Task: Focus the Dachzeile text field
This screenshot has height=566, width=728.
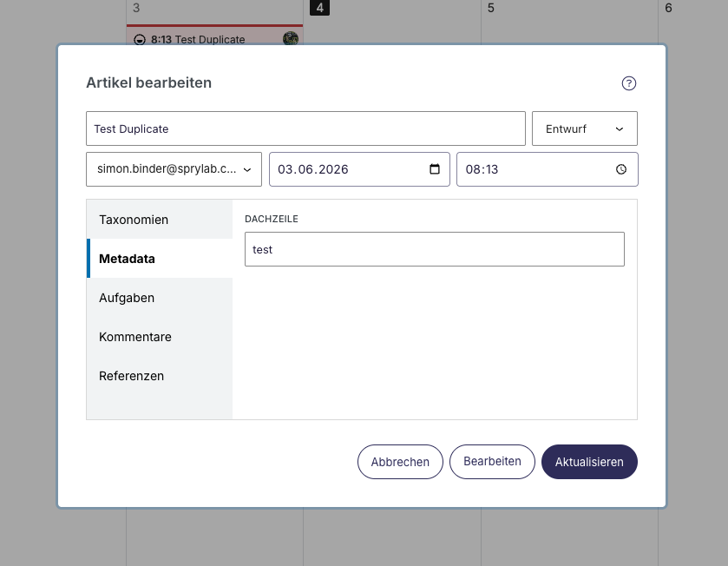Action: (x=435, y=249)
